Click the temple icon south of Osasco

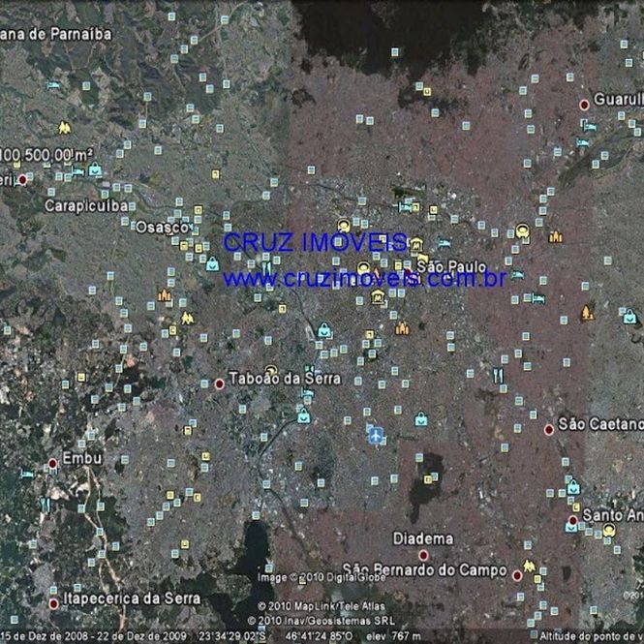[165, 295]
